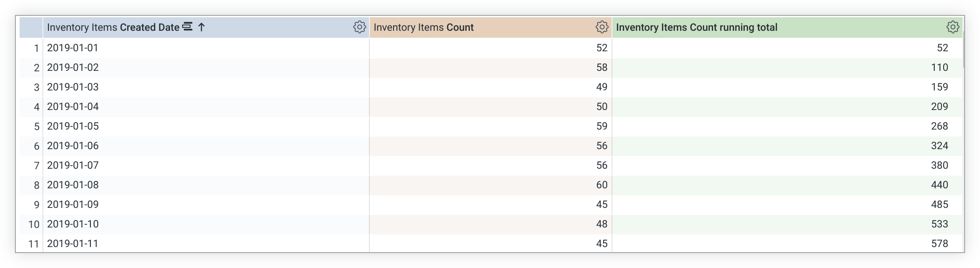Select the 2019-01-01 date cell
Viewport: 980px width, 268px height.
coord(73,48)
